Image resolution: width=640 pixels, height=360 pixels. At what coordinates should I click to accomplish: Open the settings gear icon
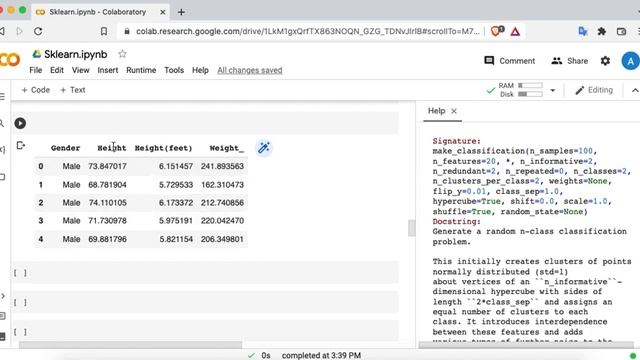click(x=605, y=61)
